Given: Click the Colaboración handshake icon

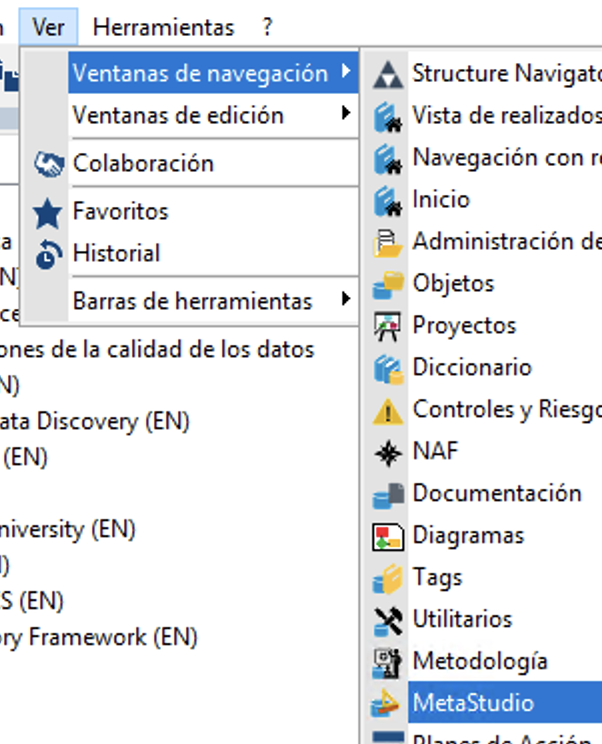Looking at the screenshot, I should pos(48,164).
